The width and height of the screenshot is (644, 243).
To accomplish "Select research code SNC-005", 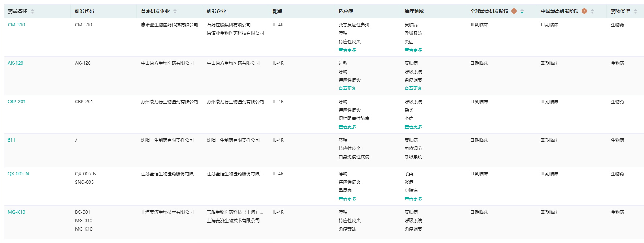I will click(84, 182).
